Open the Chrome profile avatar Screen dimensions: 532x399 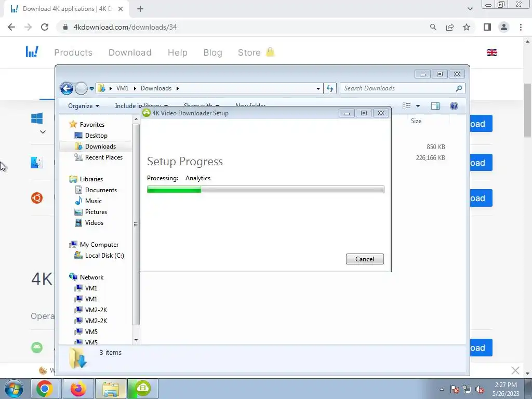[x=504, y=27]
